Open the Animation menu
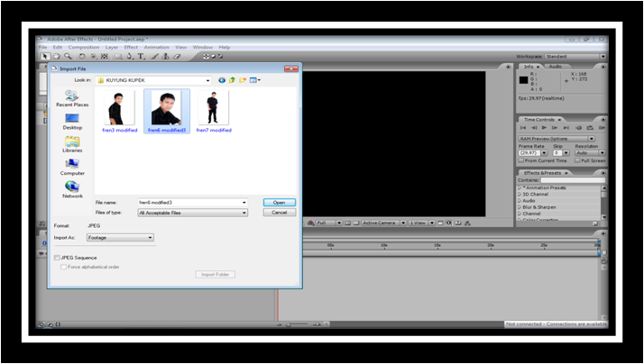This screenshot has height=364, width=644. (x=156, y=47)
